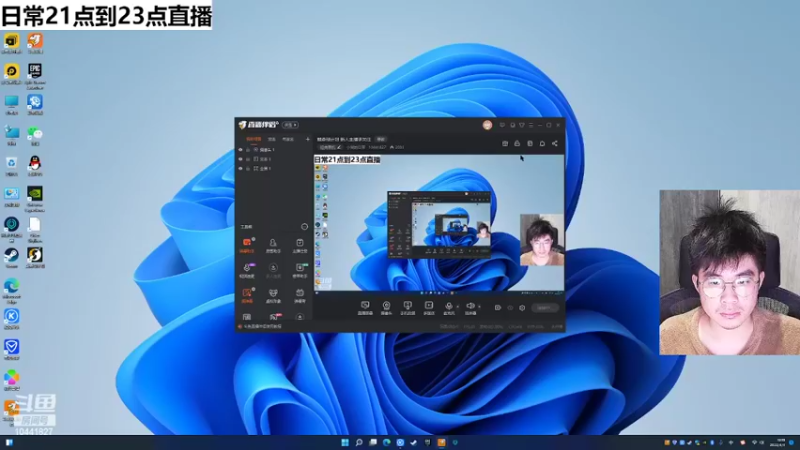Select the headline text overlay in the preview
Screen dimensions: 800x450
[x=347, y=160]
